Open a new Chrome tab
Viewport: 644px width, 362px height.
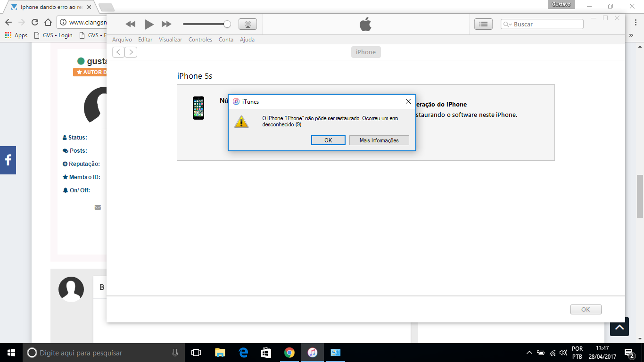(x=107, y=7)
